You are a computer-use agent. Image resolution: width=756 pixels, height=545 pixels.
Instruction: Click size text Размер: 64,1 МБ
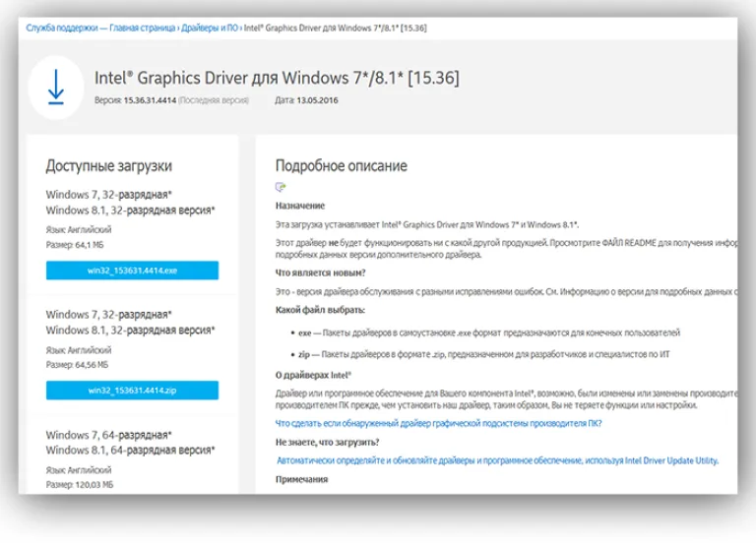click(75, 245)
